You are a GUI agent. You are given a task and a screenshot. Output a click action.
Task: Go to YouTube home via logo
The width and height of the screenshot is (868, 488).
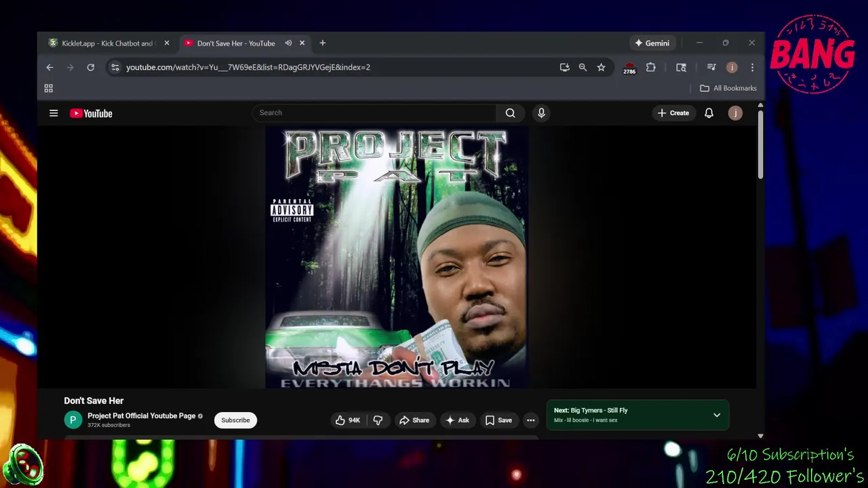click(91, 113)
